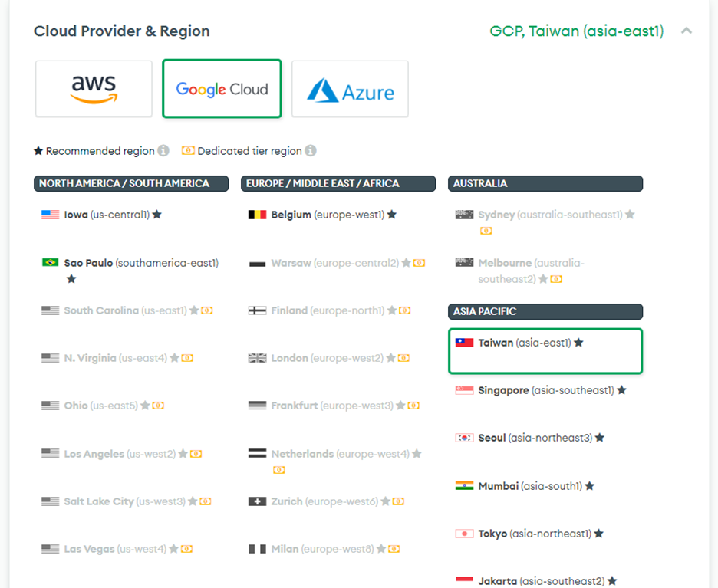718x588 pixels.
Task: Click info icon beside Dedicated tier region
Action: [x=311, y=151]
